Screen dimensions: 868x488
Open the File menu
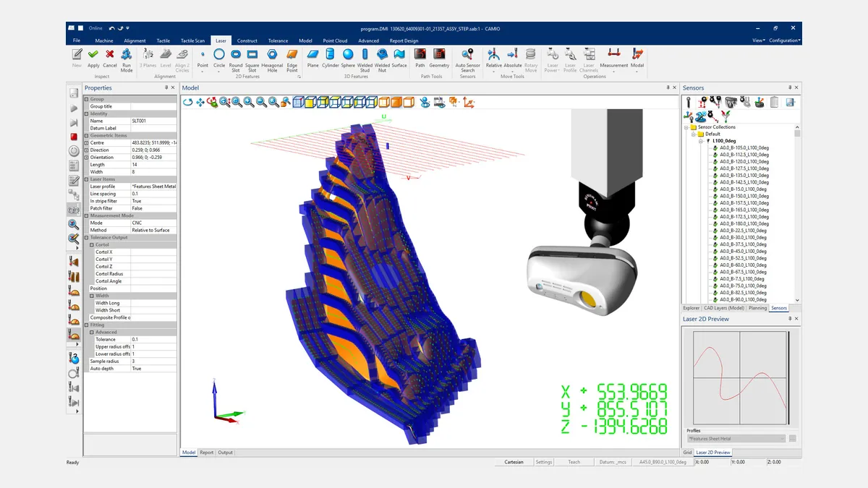77,40
